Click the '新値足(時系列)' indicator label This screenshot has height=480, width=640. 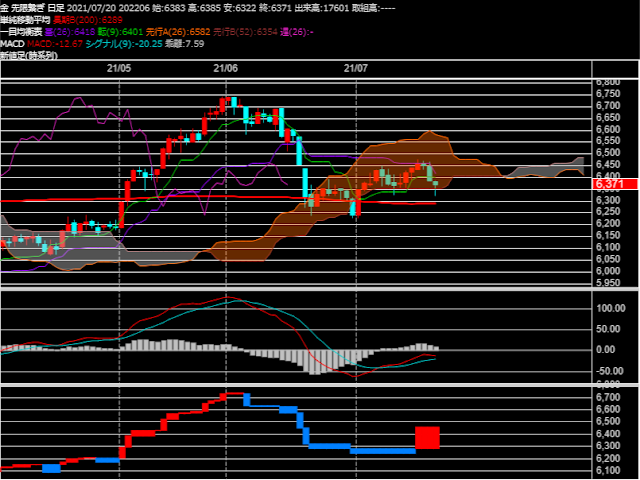coord(29,56)
